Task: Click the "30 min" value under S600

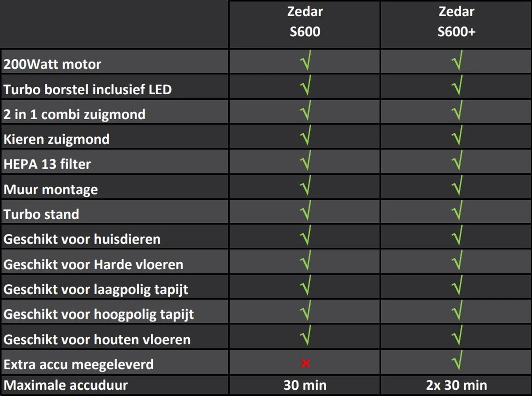Action: (305, 385)
